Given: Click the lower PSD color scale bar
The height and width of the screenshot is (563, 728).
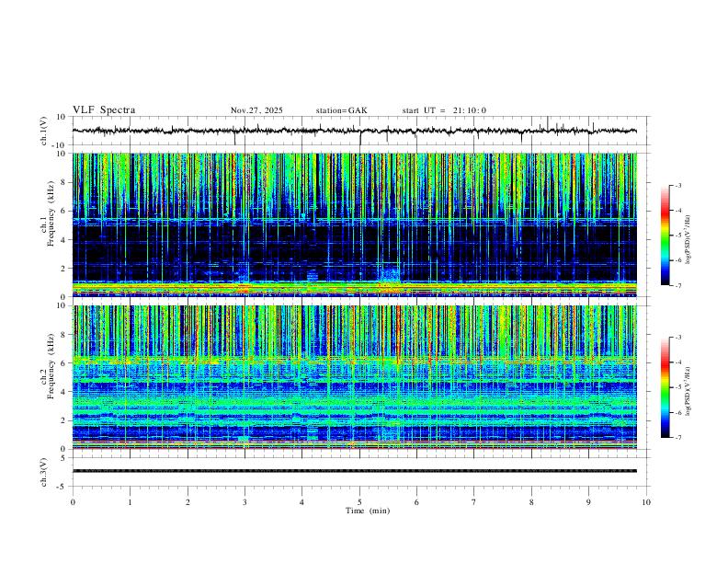Looking at the screenshot, I should pyautogui.click(x=665, y=387).
